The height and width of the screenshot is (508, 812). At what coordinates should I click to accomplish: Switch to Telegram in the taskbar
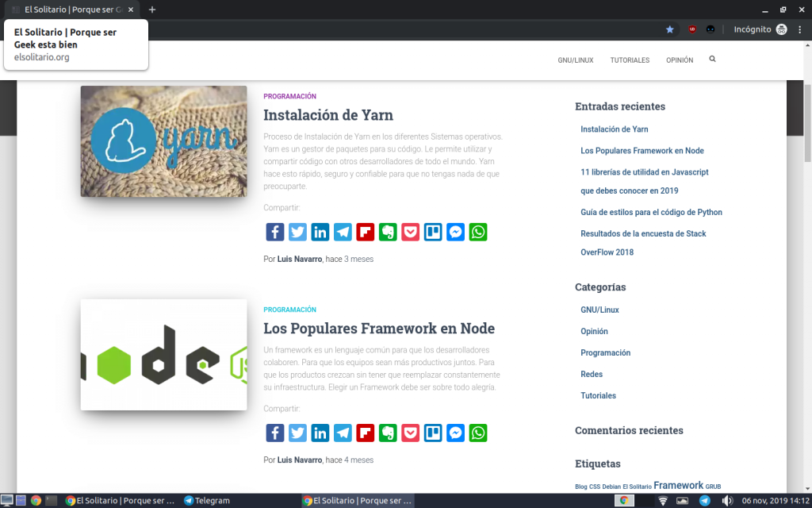pos(207,501)
